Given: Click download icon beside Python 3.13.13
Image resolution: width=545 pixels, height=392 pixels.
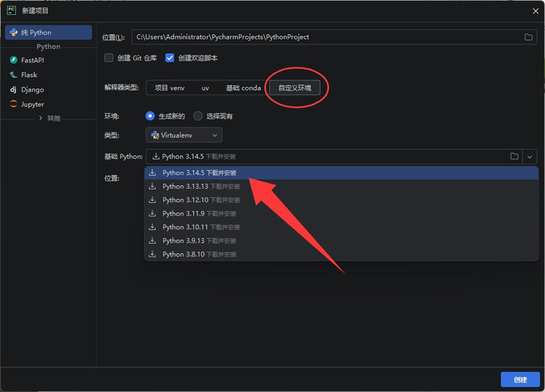Looking at the screenshot, I should pos(152,186).
